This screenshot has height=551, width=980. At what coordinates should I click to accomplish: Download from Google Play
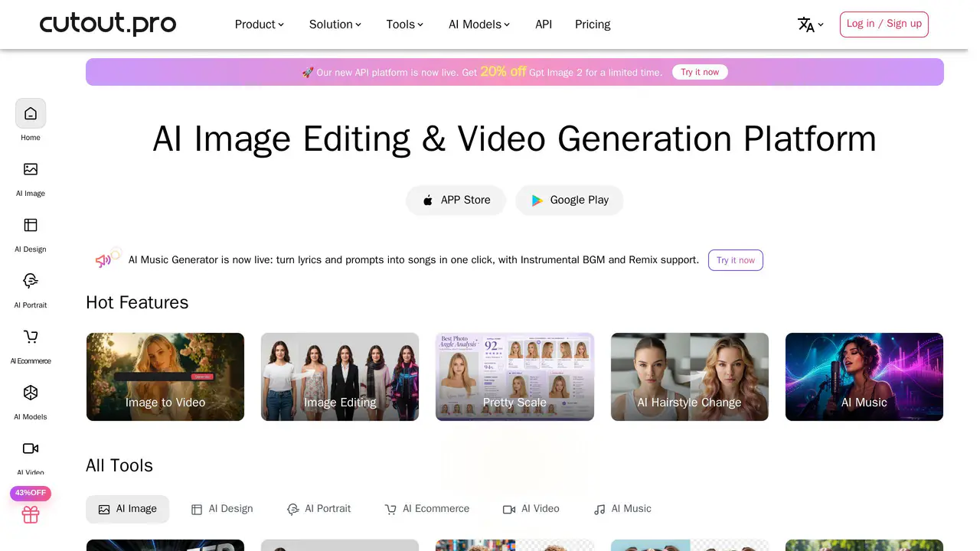pos(570,200)
